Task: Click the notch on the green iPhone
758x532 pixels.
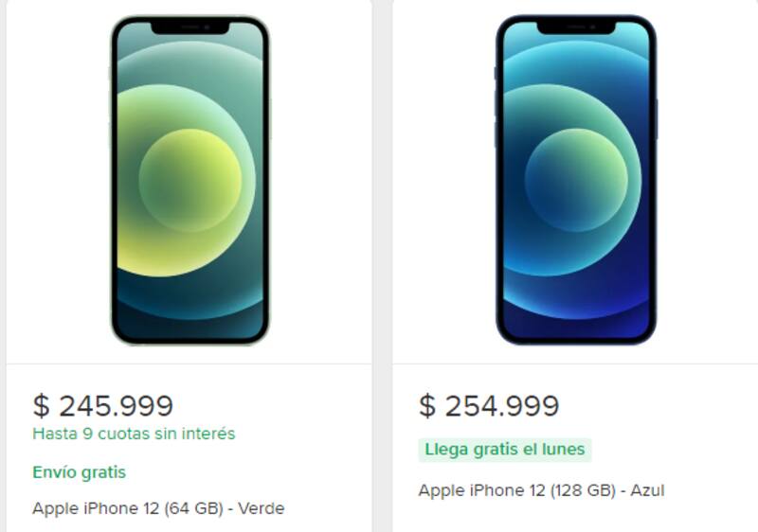Action: pyautogui.click(x=189, y=27)
